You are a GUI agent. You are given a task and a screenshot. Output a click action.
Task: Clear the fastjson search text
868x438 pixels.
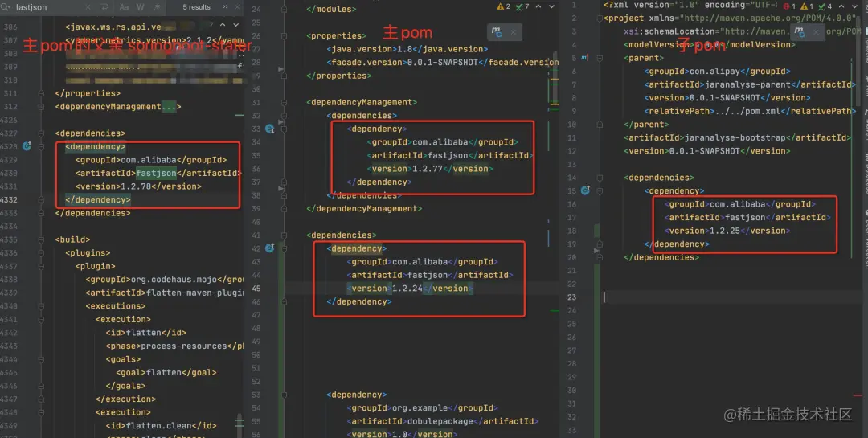[x=88, y=7]
